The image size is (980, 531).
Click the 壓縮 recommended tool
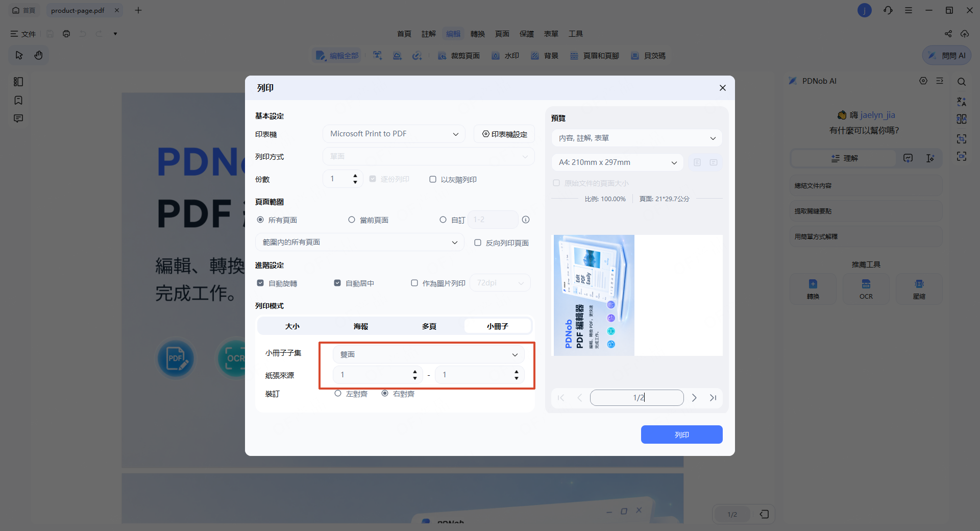click(x=919, y=289)
